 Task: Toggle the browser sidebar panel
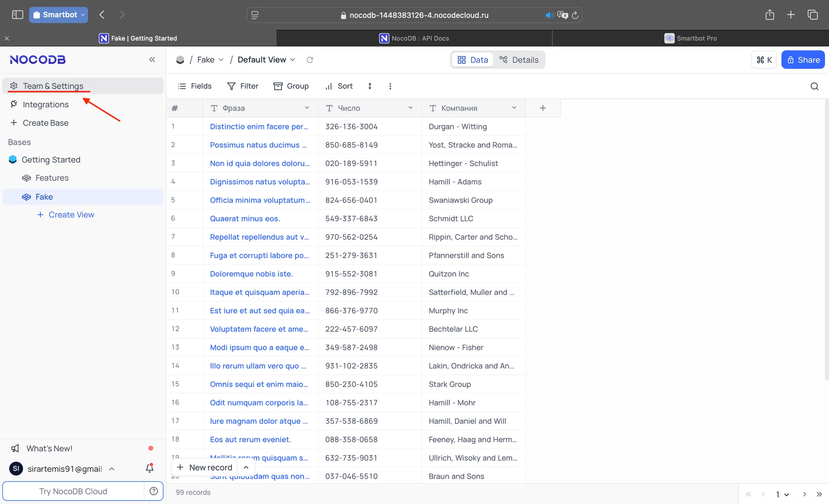click(x=17, y=15)
